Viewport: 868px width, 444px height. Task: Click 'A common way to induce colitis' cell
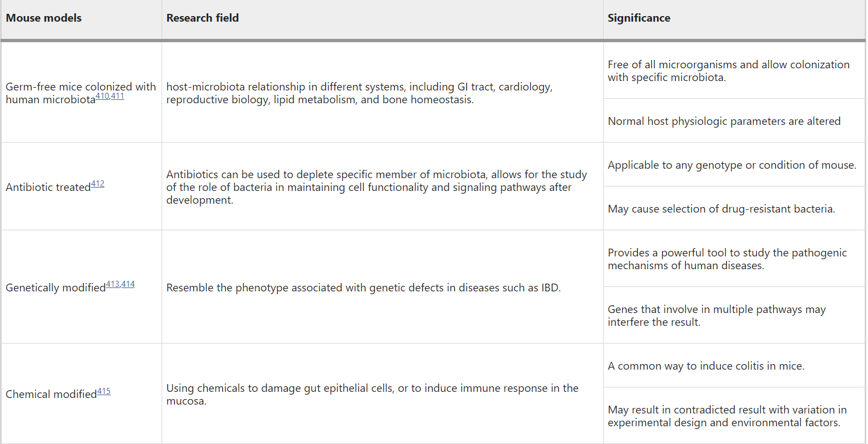point(706,366)
